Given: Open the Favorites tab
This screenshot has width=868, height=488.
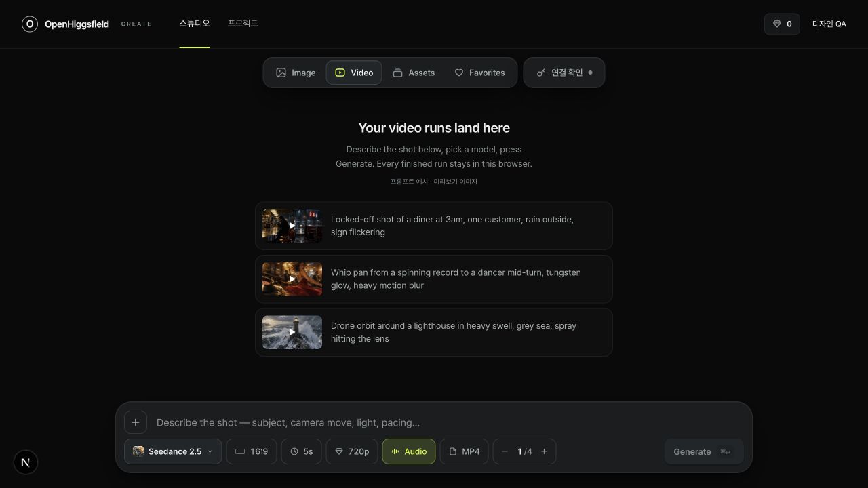Looking at the screenshot, I should (479, 73).
